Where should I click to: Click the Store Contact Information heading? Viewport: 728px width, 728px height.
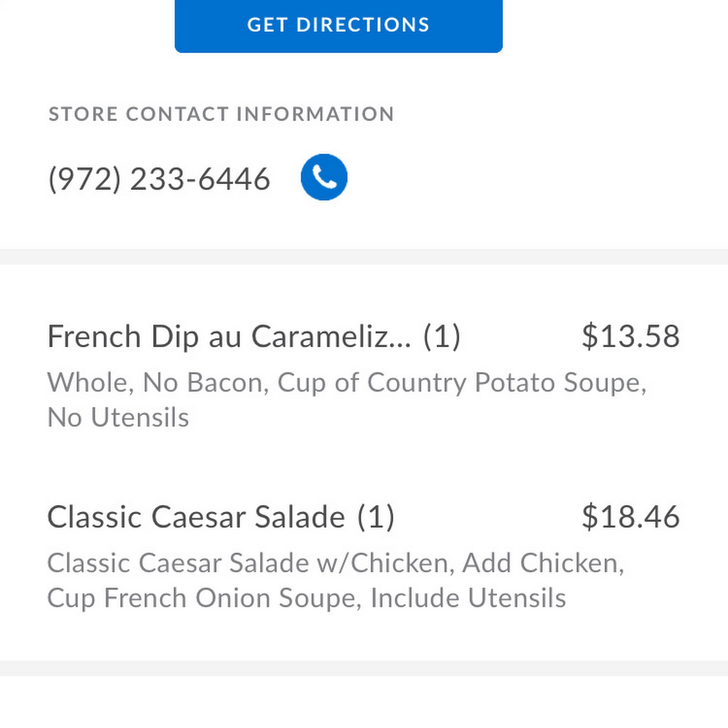221,114
